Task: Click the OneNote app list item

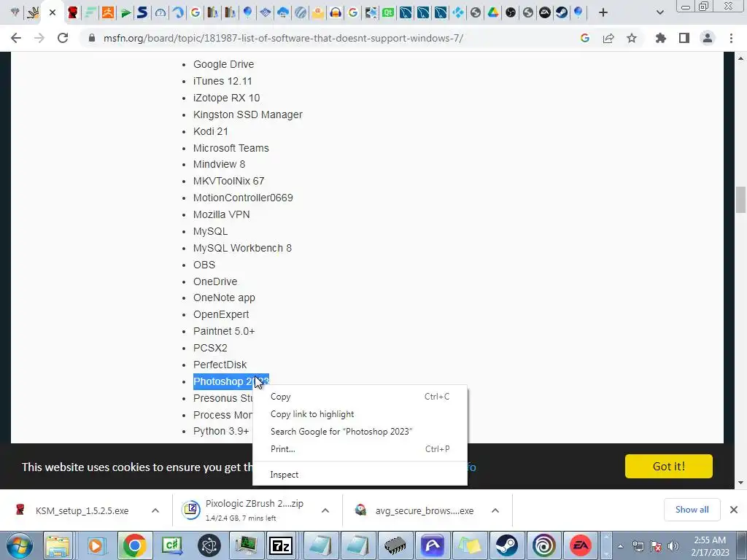Action: click(x=224, y=297)
